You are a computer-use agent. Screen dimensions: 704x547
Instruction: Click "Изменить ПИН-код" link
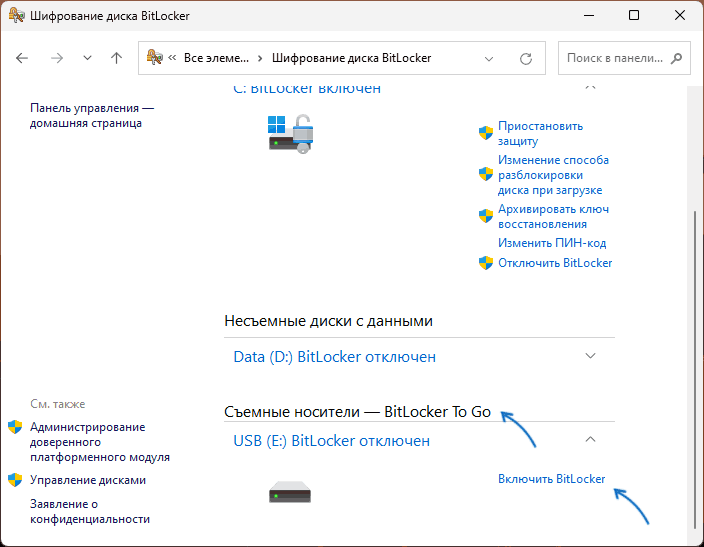[x=552, y=243]
